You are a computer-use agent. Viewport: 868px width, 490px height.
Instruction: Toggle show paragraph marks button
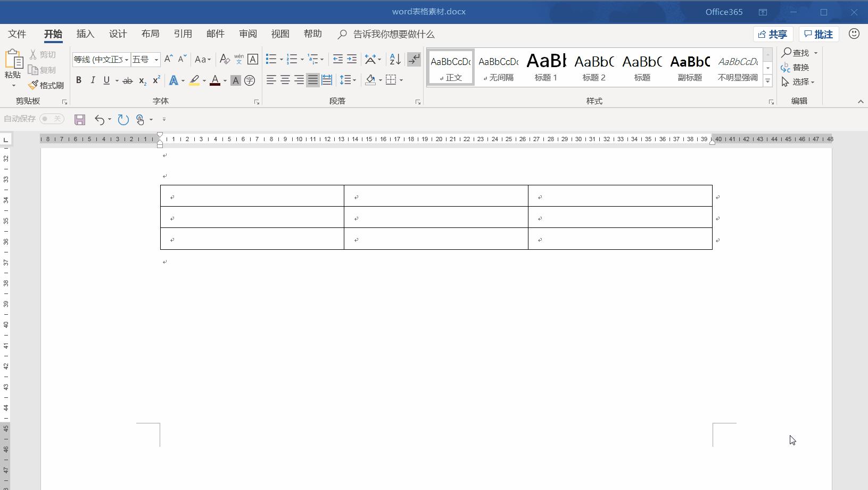414,59
